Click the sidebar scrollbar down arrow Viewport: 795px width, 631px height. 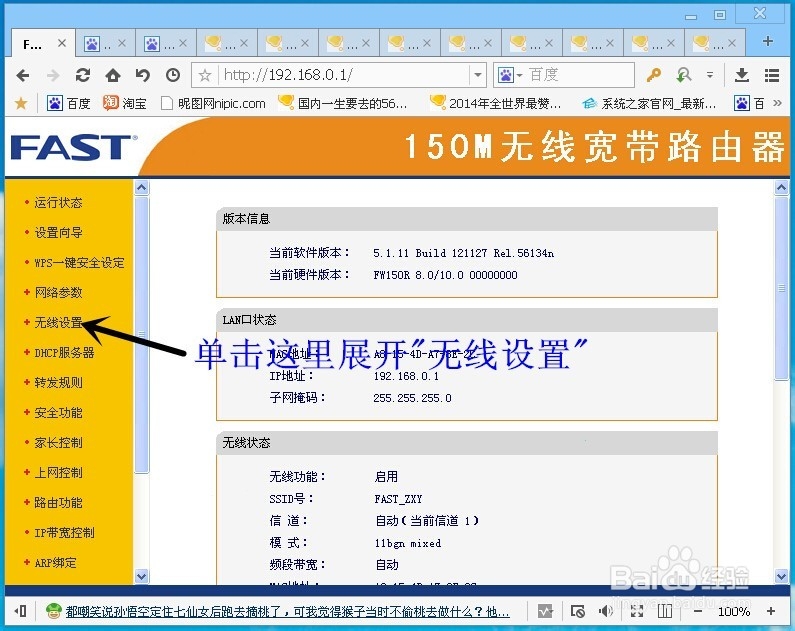point(142,576)
